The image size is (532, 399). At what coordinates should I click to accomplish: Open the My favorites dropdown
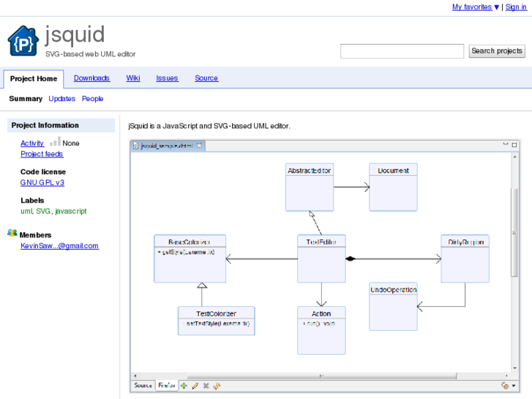476,7
